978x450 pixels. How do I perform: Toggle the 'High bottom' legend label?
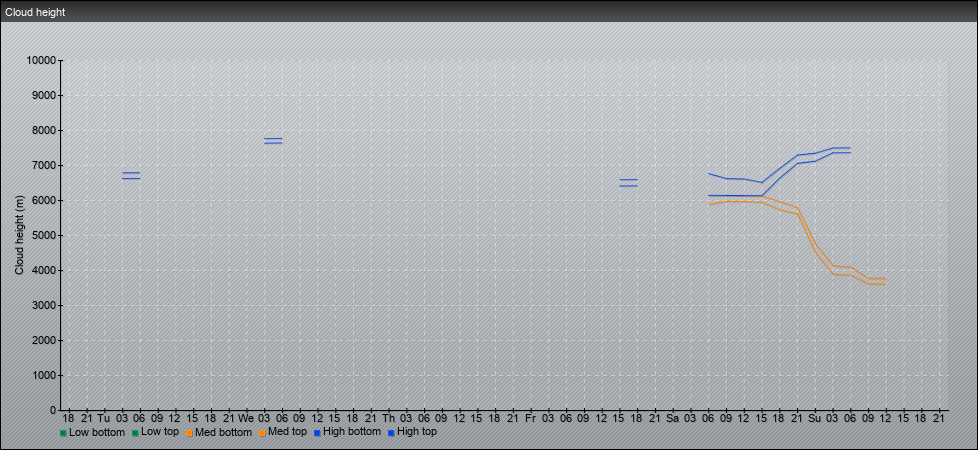click(x=352, y=432)
